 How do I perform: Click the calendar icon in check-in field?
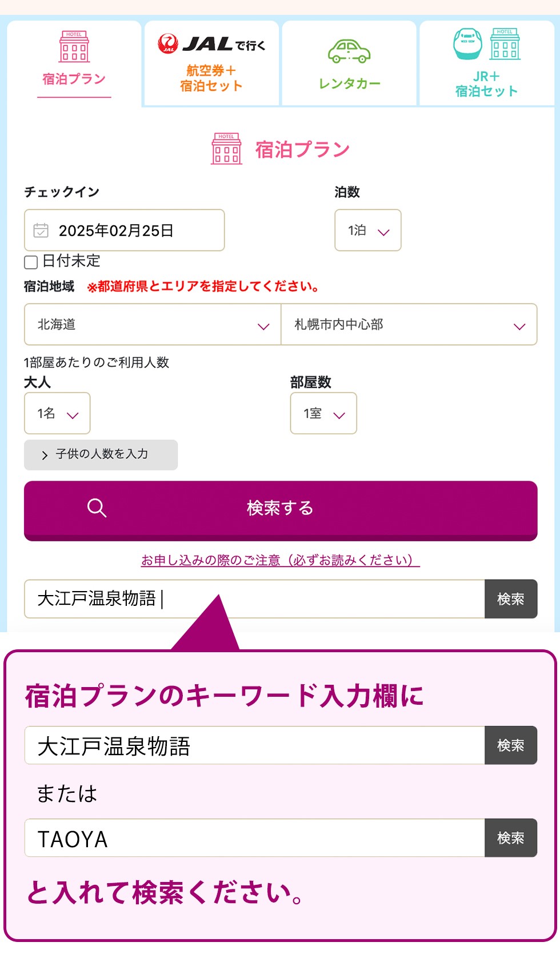pos(41,230)
